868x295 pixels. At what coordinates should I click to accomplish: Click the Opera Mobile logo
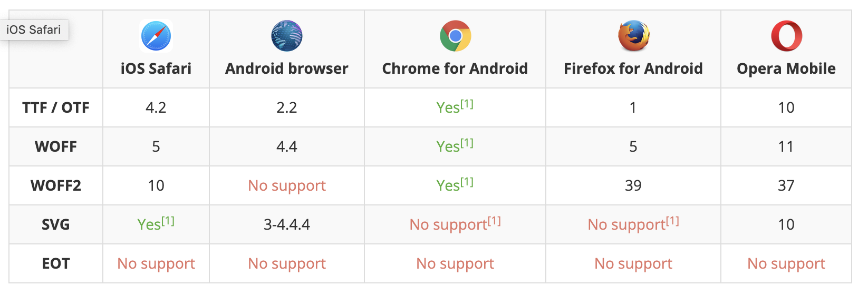pyautogui.click(x=786, y=36)
